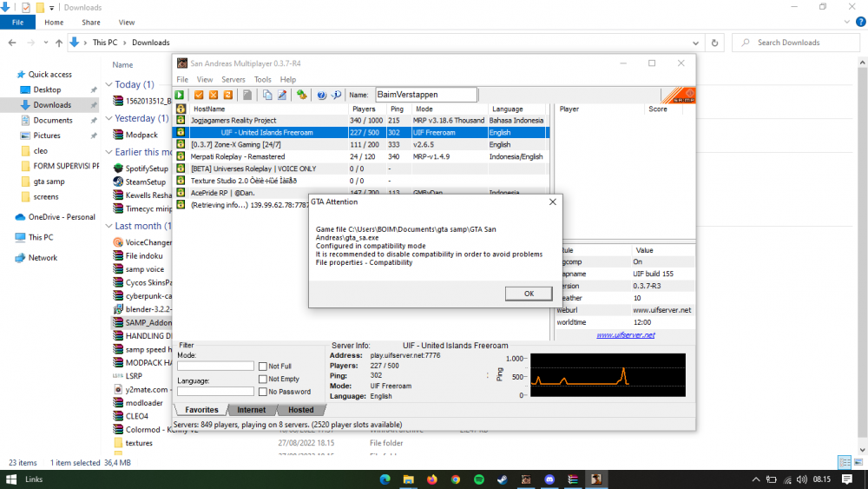Collapse the Yesterday (1) group in Explorer
The image size is (868, 489).
[x=109, y=118]
